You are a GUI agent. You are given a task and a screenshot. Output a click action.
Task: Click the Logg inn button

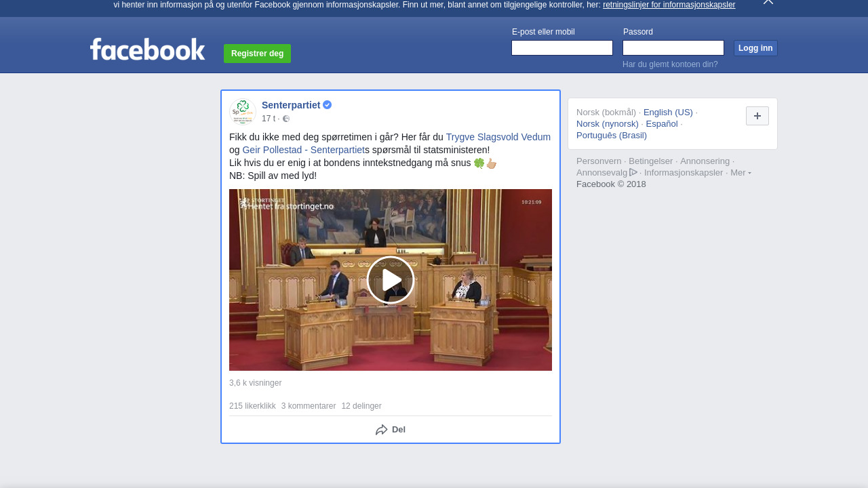pos(755,48)
